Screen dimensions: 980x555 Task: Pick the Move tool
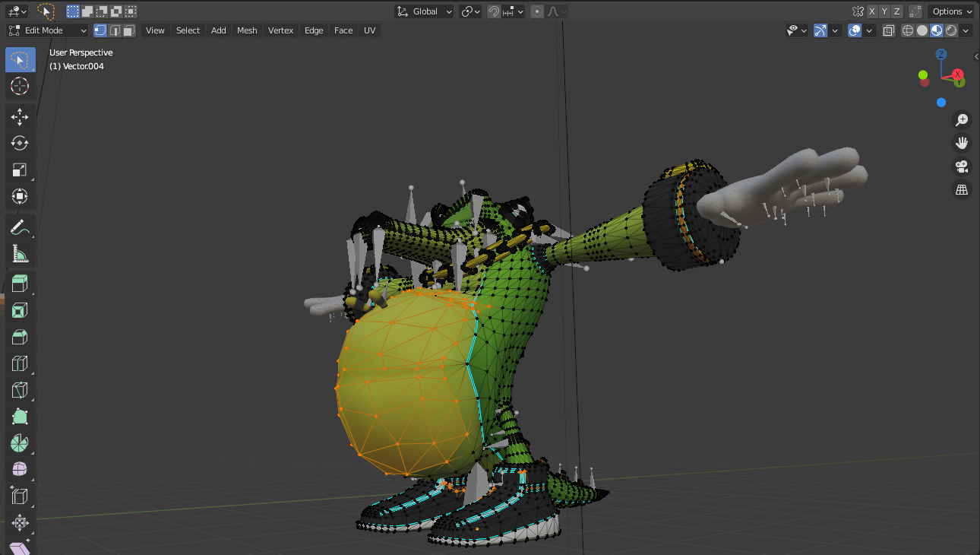pyautogui.click(x=20, y=116)
